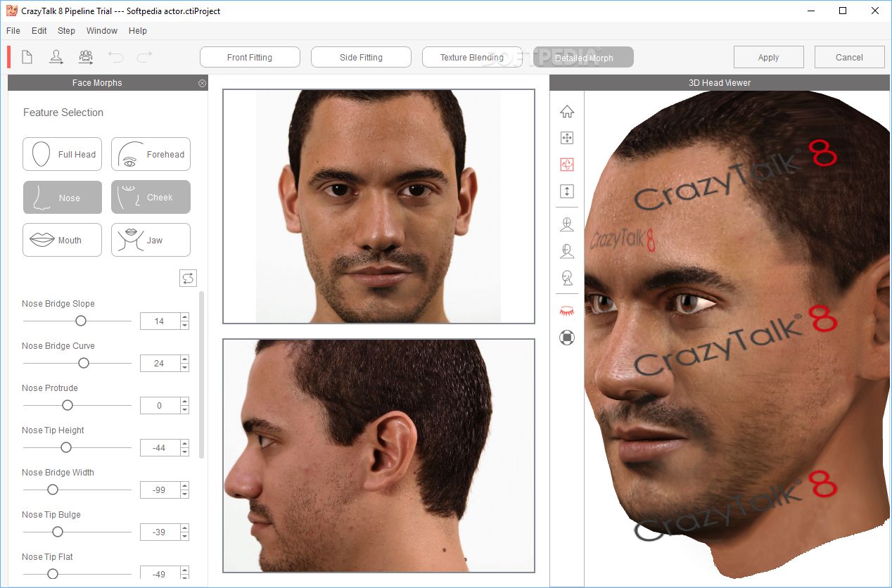Image resolution: width=892 pixels, height=588 pixels.
Task: Increase Nose Tip Bulge value with up arrow
Action: click(x=184, y=528)
